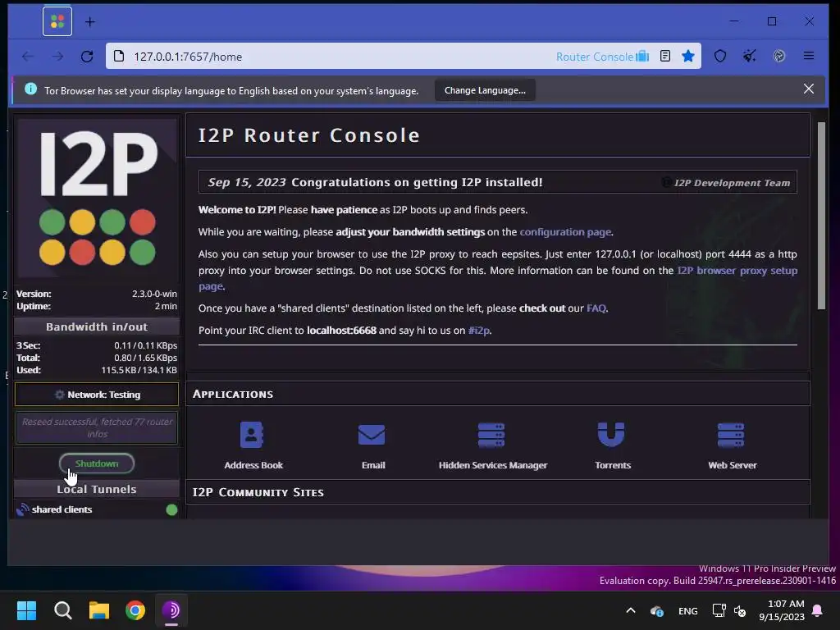Image resolution: width=840 pixels, height=630 pixels.
Task: Open the Torrents application
Action: pyautogui.click(x=612, y=445)
